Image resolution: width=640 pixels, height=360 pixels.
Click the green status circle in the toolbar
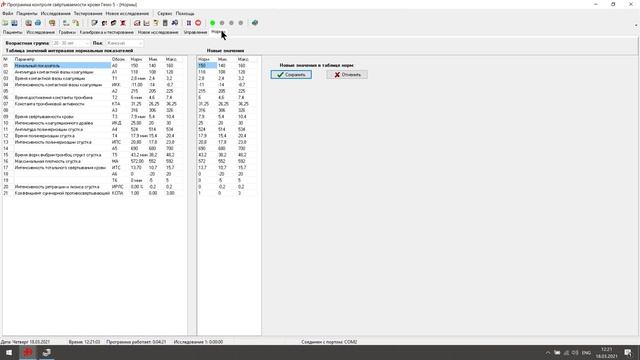coord(212,23)
